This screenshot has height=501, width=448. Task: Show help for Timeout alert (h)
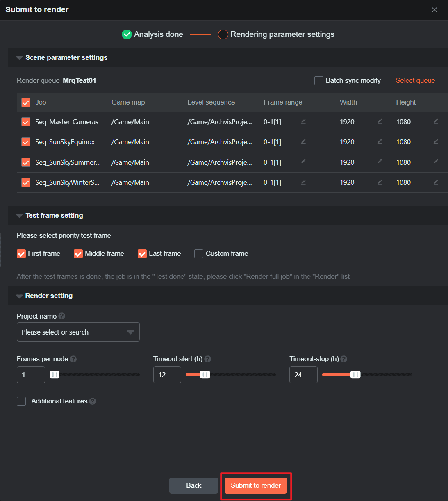(x=208, y=359)
